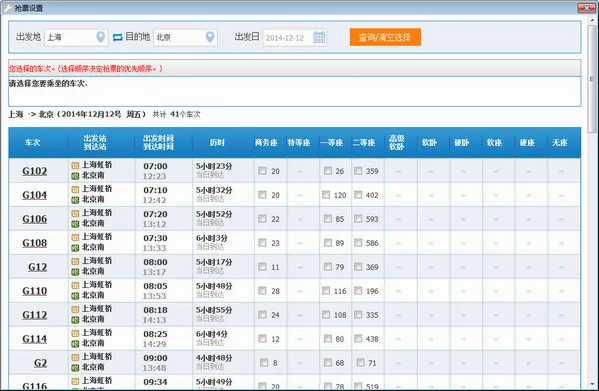The height and width of the screenshot is (391, 599).
Task: Check G102 first class checkbox (26)
Action: [328, 171]
